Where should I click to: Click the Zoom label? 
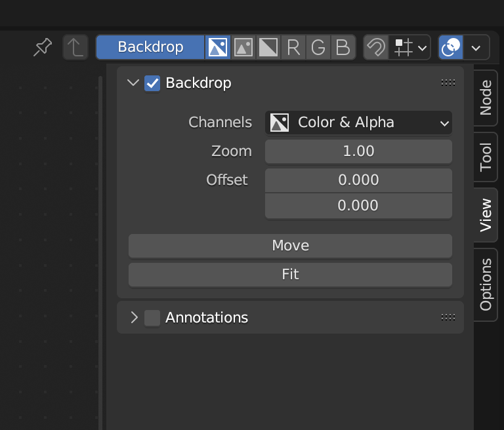tap(232, 151)
